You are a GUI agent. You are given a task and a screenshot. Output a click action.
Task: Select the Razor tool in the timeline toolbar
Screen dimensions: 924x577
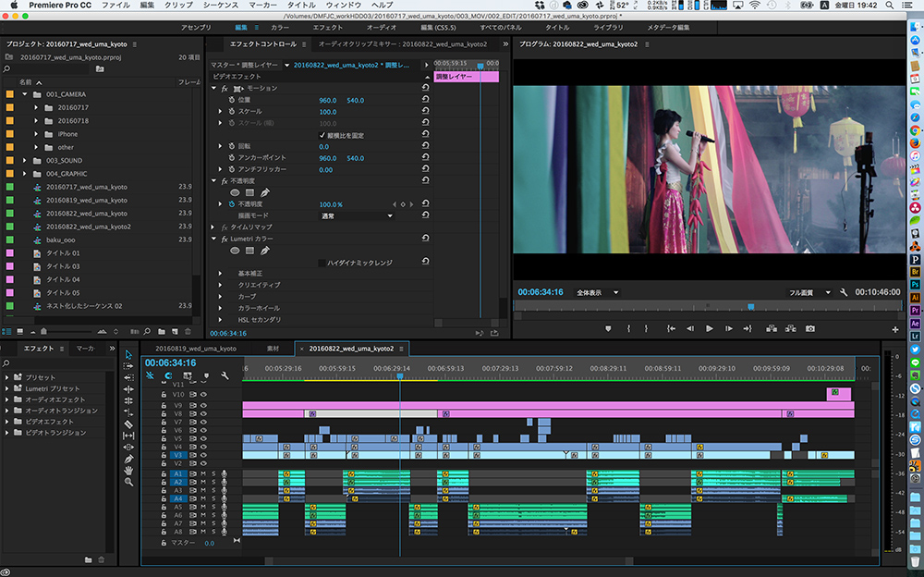coord(129,424)
